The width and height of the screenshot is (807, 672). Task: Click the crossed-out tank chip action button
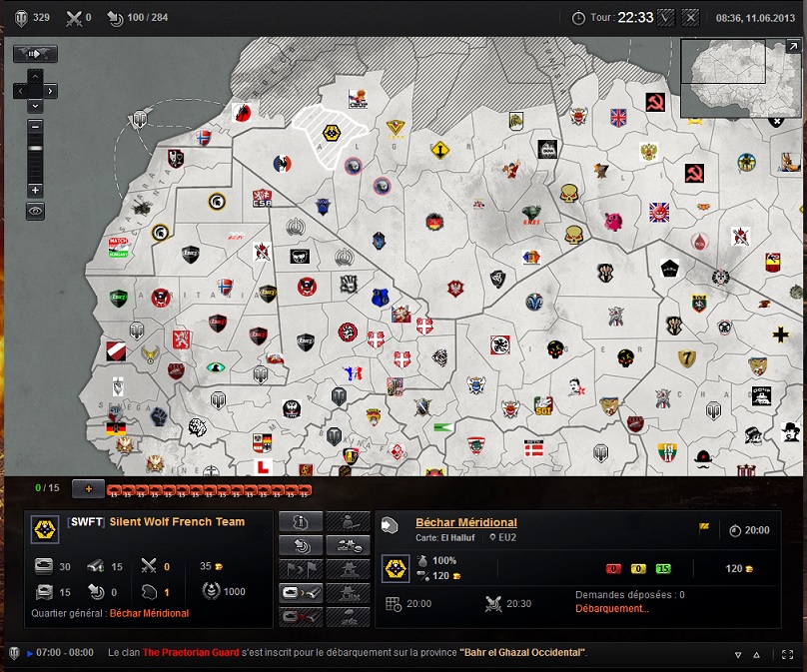pyautogui.click(x=301, y=616)
